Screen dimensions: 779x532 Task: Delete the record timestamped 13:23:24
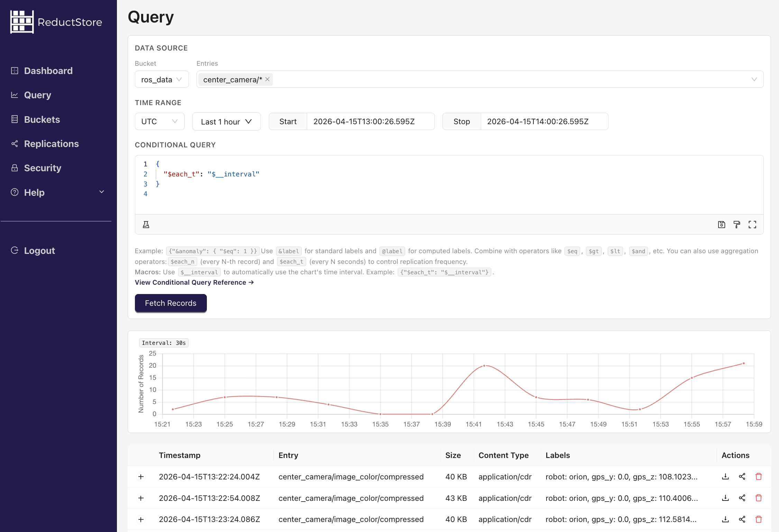tap(759, 519)
